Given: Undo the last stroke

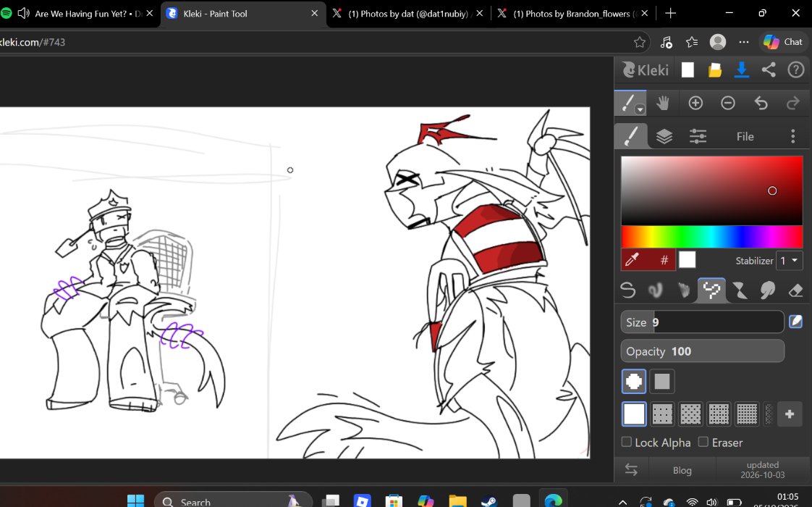Looking at the screenshot, I should click(761, 103).
